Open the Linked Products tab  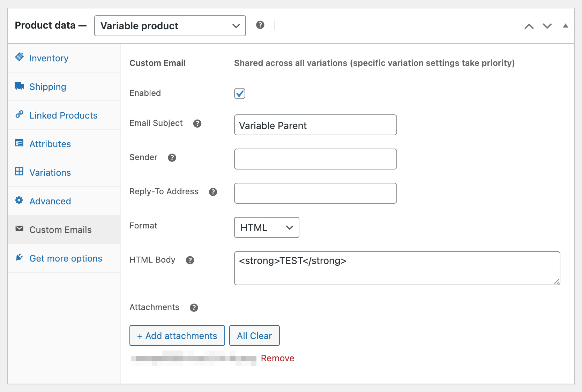(63, 115)
